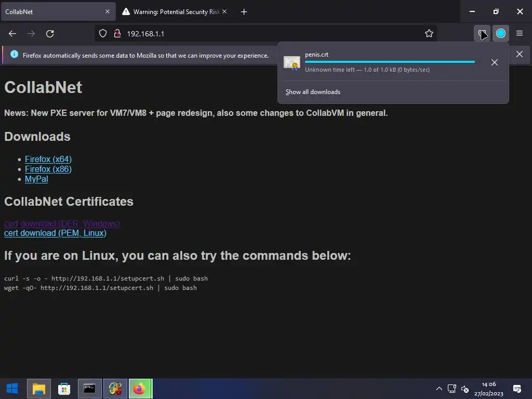Click the penis.crt file name
Image resolution: width=532 pixels, height=399 pixels.
[x=316, y=54]
